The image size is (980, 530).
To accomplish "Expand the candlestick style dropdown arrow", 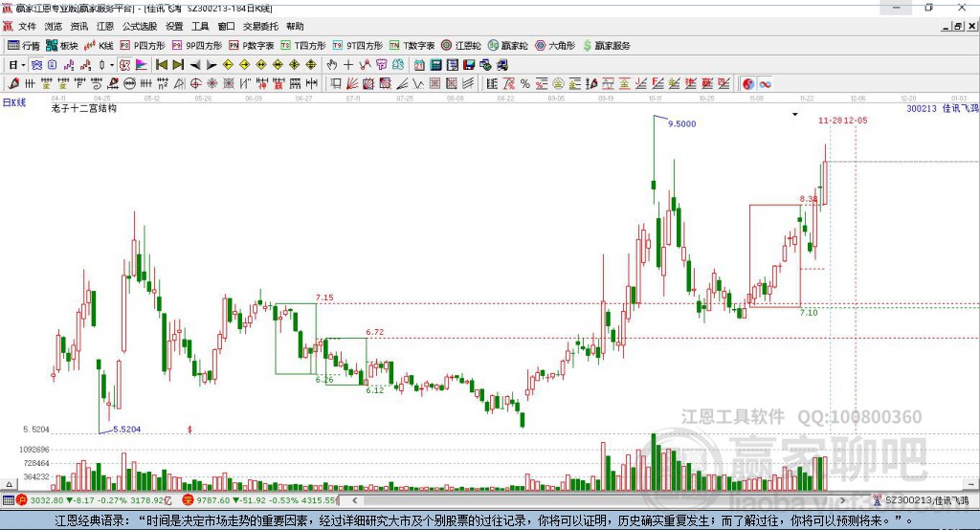I will pyautogui.click(x=112, y=65).
